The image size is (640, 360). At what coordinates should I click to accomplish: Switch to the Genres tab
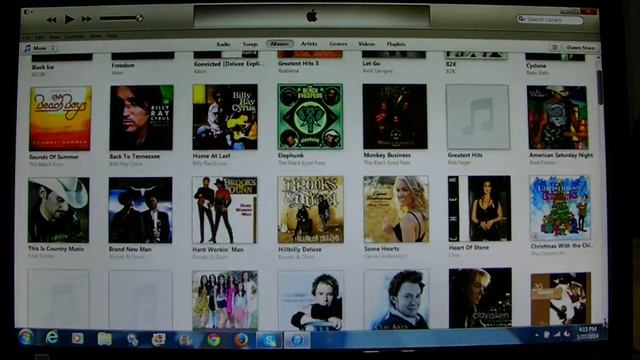coord(338,44)
